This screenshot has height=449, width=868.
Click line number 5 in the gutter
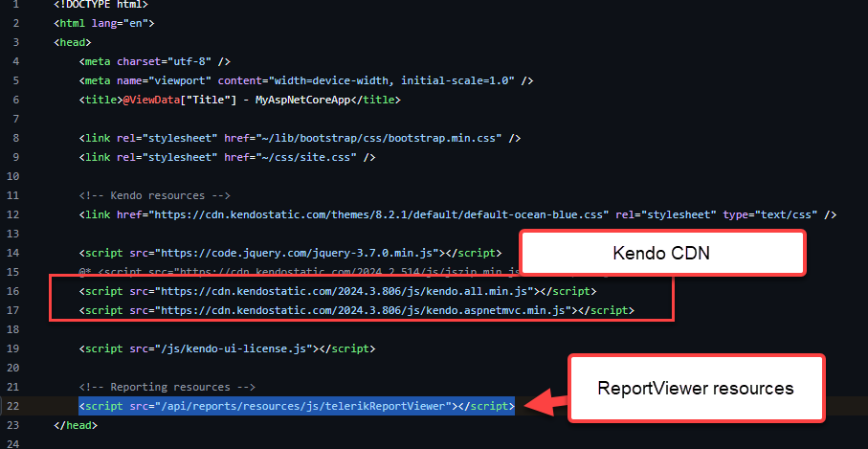(x=16, y=80)
